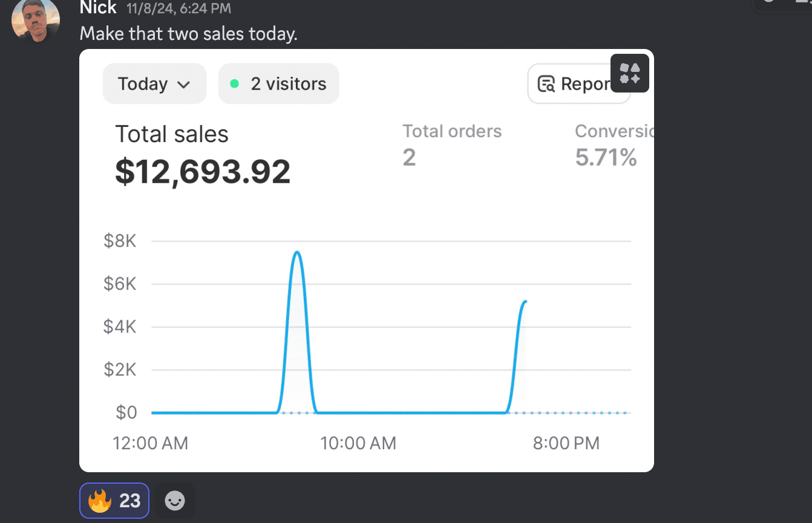Click the magnifier icon in Report button
The width and height of the screenshot is (812, 523).
(546, 84)
